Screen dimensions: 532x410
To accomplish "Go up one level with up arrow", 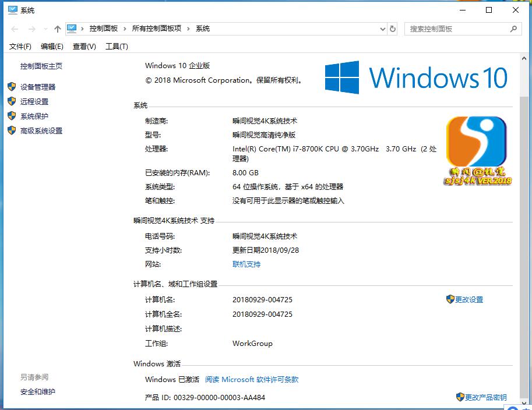I will 57,29.
